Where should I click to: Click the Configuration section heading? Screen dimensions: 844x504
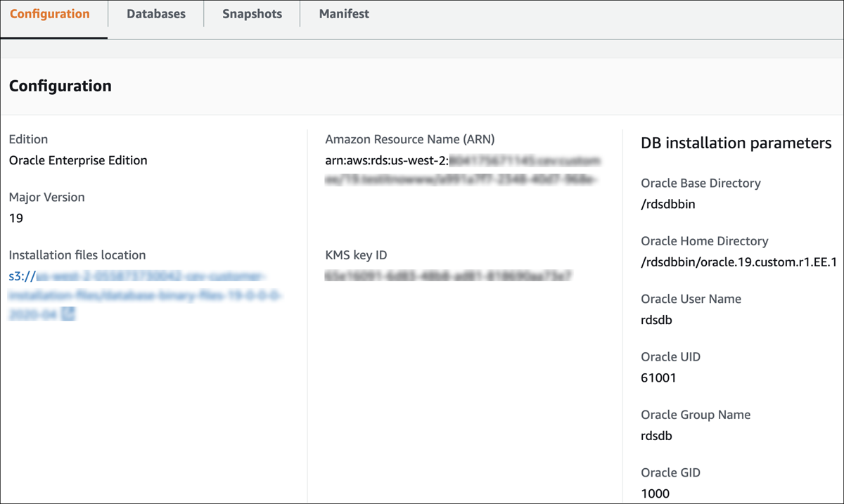click(x=60, y=86)
